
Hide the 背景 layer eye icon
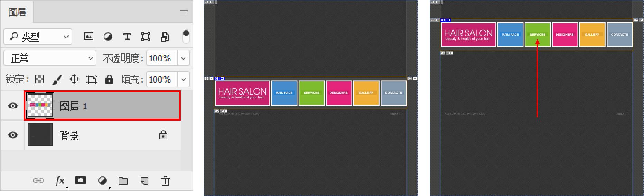[13, 135]
